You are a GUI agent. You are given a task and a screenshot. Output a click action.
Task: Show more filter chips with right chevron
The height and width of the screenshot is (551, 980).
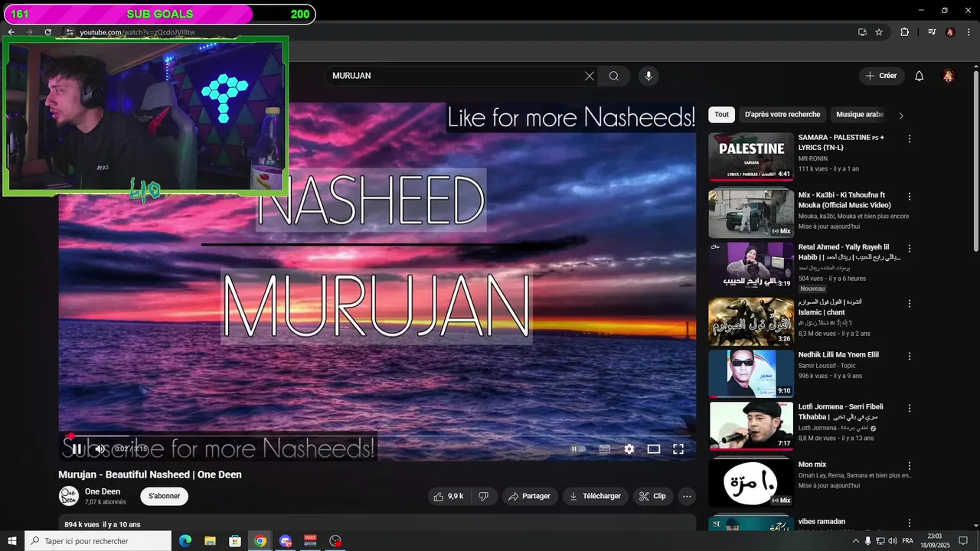pyautogui.click(x=901, y=116)
